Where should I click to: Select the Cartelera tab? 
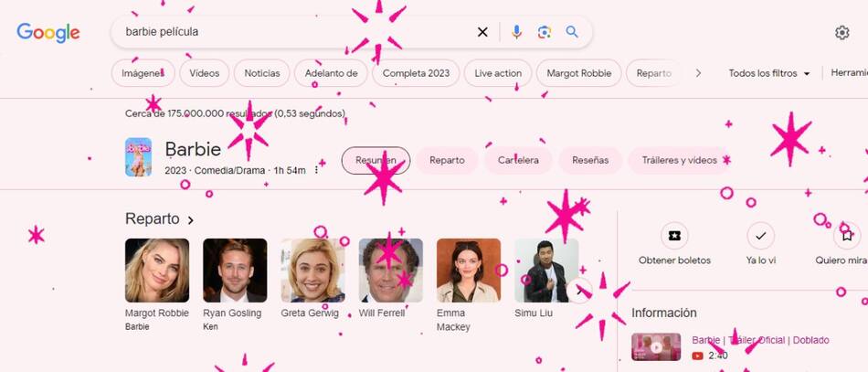(x=518, y=160)
